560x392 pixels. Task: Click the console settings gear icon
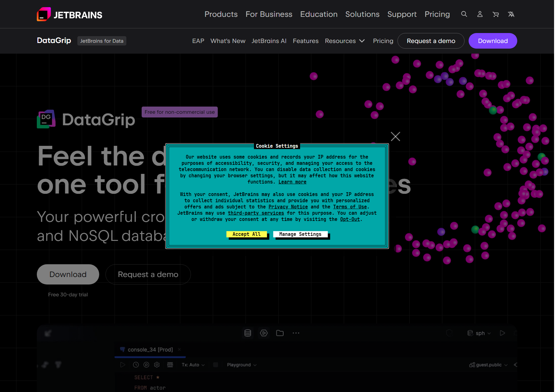click(157, 365)
